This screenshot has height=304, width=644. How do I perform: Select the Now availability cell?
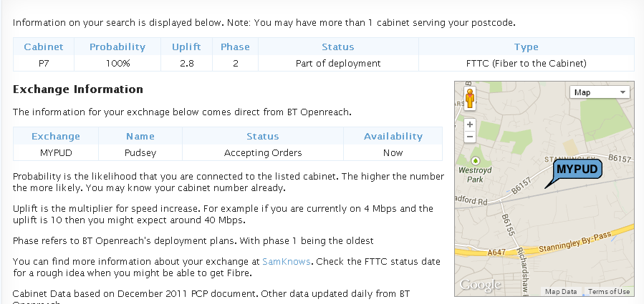click(393, 152)
